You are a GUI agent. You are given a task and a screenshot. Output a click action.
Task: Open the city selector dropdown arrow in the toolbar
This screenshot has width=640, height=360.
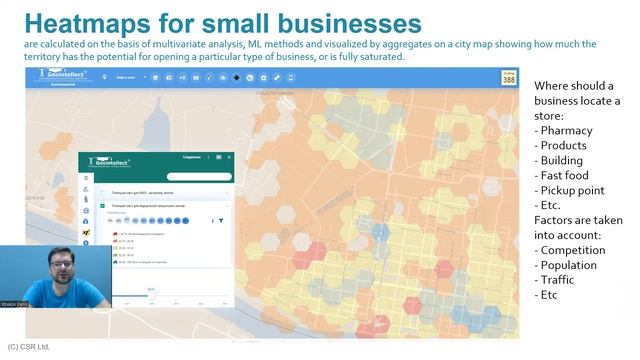144,77
